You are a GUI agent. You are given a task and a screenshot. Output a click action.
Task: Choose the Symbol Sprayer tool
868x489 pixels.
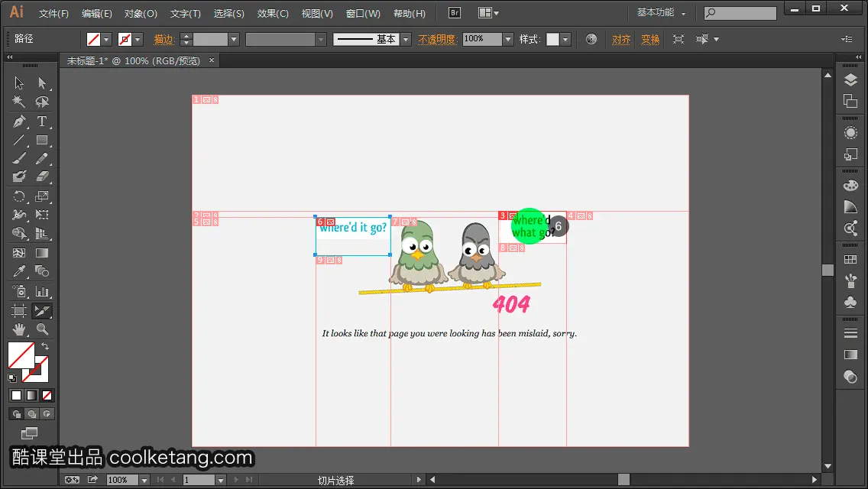(19, 291)
